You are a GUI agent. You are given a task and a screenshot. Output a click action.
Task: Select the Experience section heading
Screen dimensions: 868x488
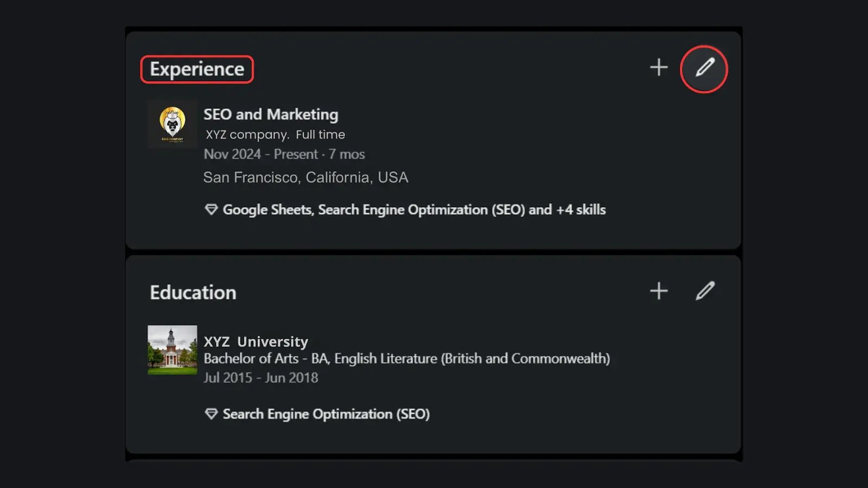click(197, 69)
